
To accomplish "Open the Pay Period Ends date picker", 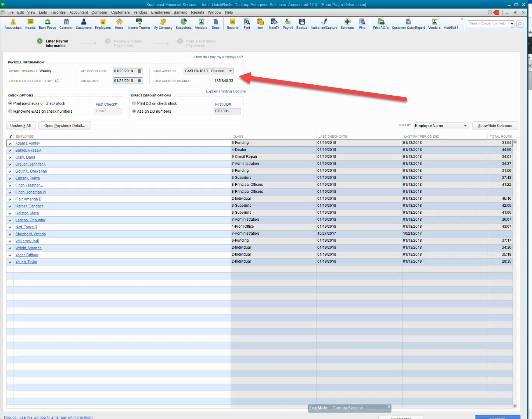I will tap(139, 71).
